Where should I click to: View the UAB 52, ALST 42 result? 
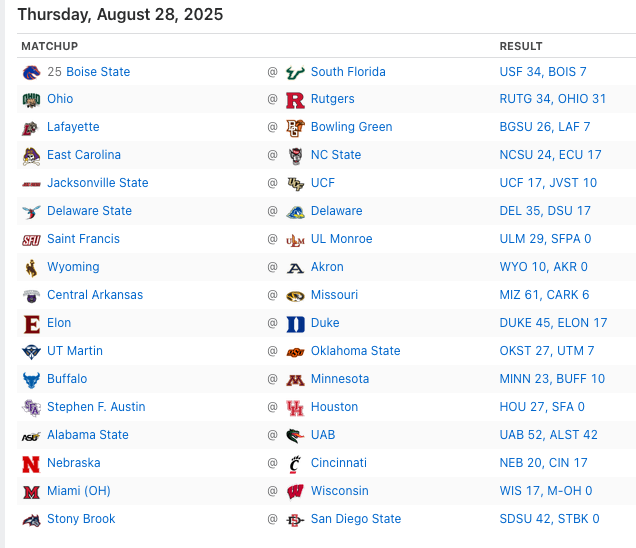click(x=549, y=435)
